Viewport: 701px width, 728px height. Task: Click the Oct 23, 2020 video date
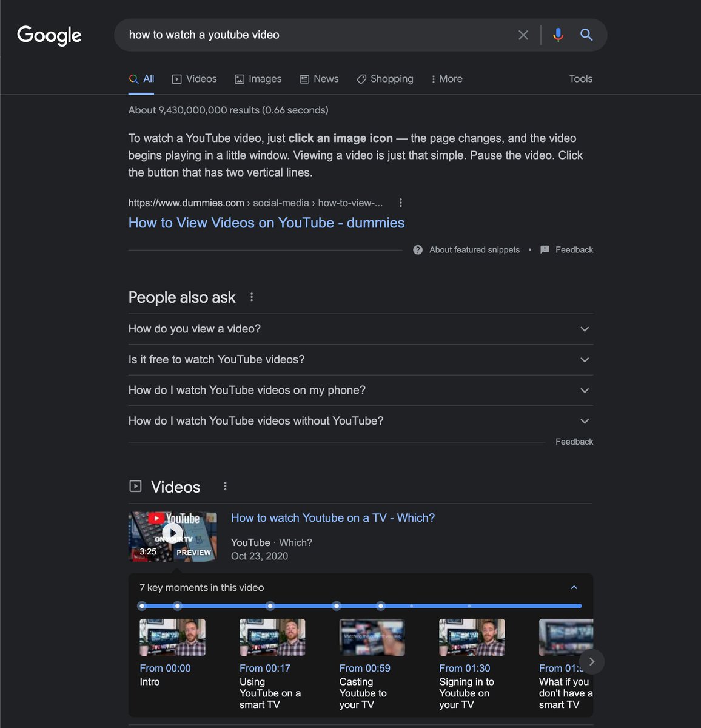click(260, 556)
